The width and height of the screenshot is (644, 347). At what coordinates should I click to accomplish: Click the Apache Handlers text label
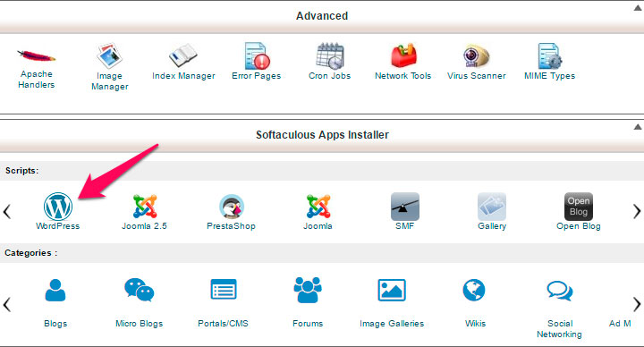click(x=36, y=80)
